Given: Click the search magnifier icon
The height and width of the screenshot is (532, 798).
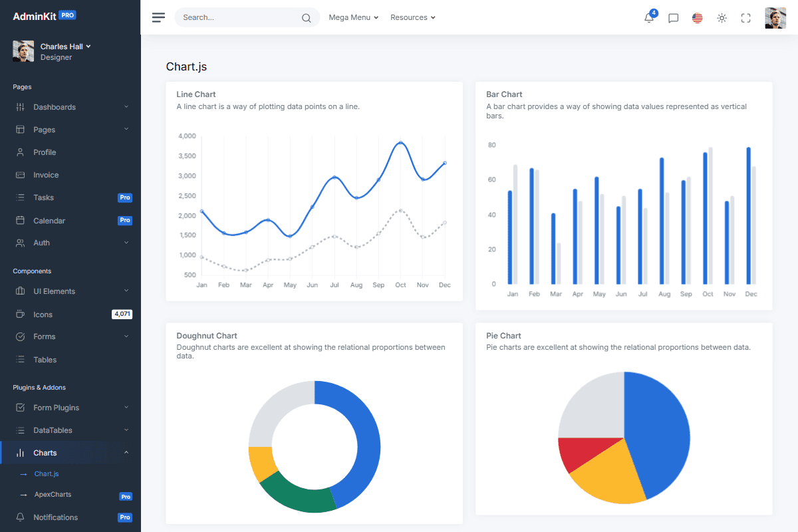Looking at the screenshot, I should pyautogui.click(x=306, y=18).
